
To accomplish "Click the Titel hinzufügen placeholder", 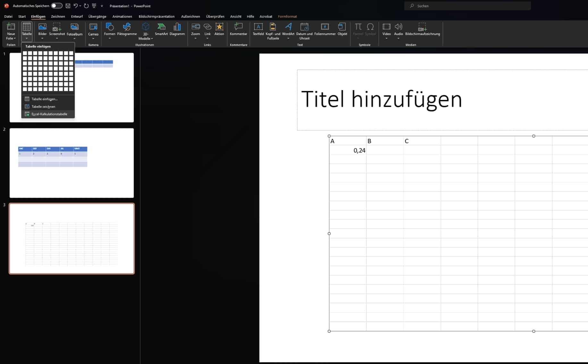I will 382,99.
